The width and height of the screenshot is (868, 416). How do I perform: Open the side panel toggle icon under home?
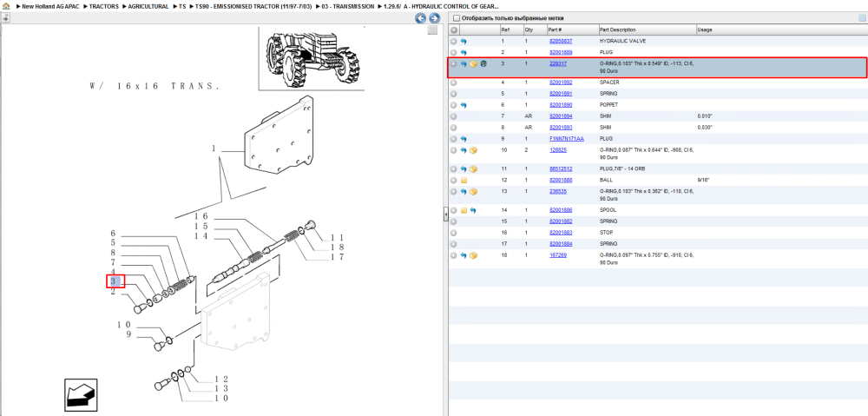[5, 17]
